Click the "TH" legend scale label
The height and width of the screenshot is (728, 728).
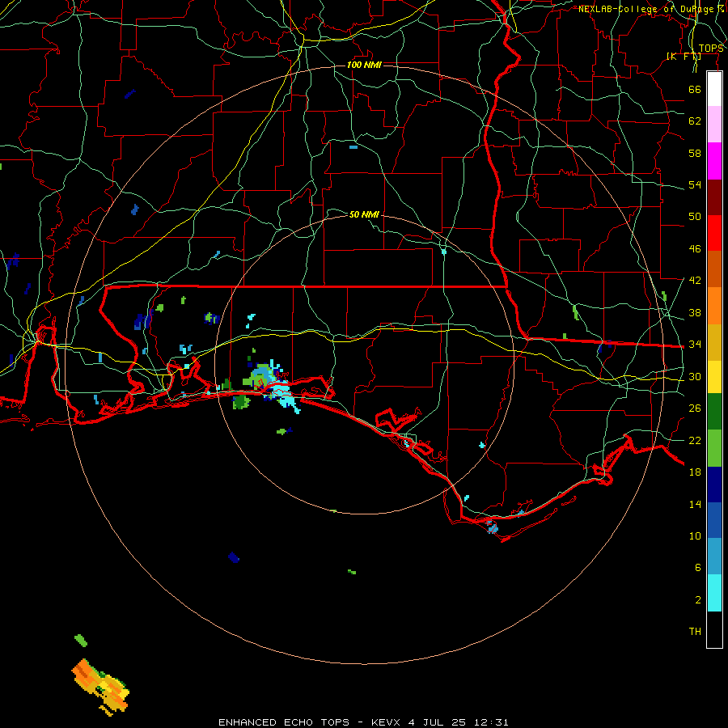pos(695,632)
